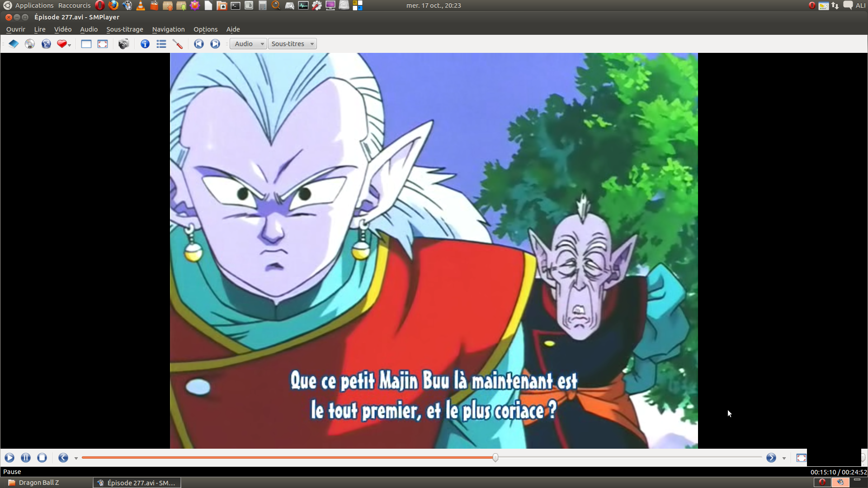This screenshot has width=868, height=488.
Task: Open the system tools wrench icon in panel
Action: pyautogui.click(x=317, y=5)
